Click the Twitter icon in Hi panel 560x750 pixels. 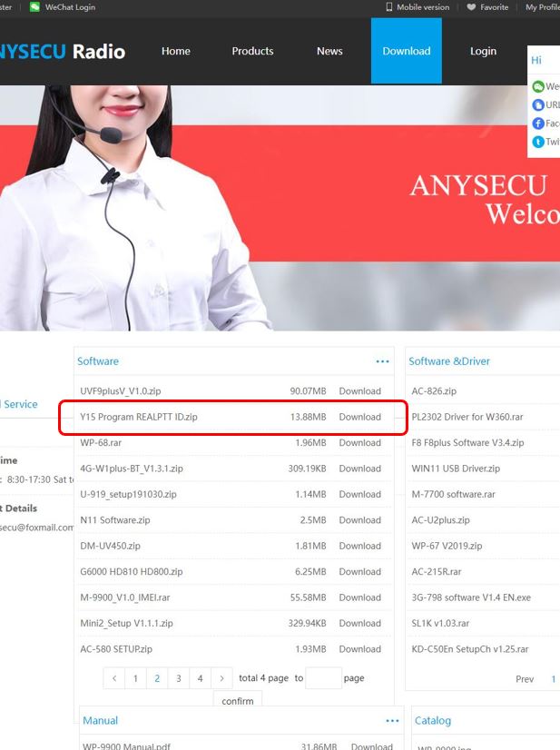pyautogui.click(x=538, y=142)
